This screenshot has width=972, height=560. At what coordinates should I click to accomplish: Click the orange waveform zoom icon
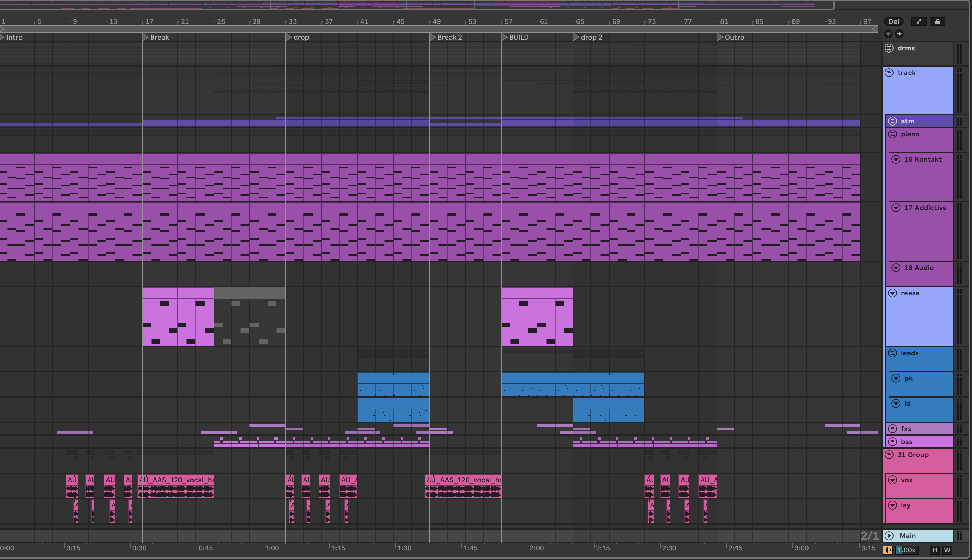[888, 550]
